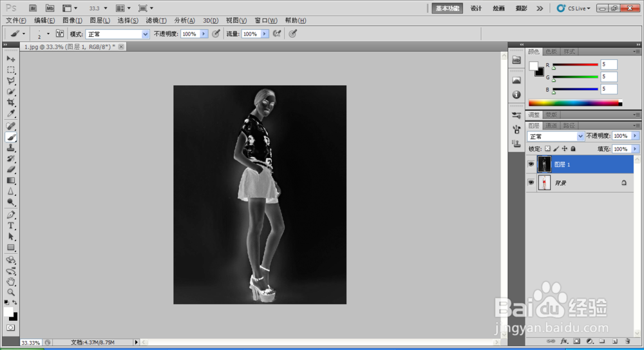This screenshot has height=350, width=644.
Task: Add a layer style with fx icon
Action: point(564,342)
